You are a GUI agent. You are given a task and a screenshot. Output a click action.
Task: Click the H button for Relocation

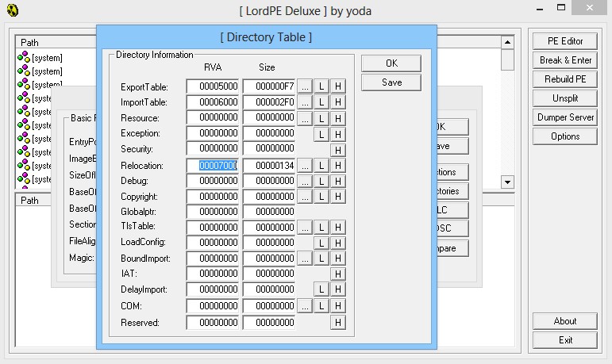click(x=338, y=166)
